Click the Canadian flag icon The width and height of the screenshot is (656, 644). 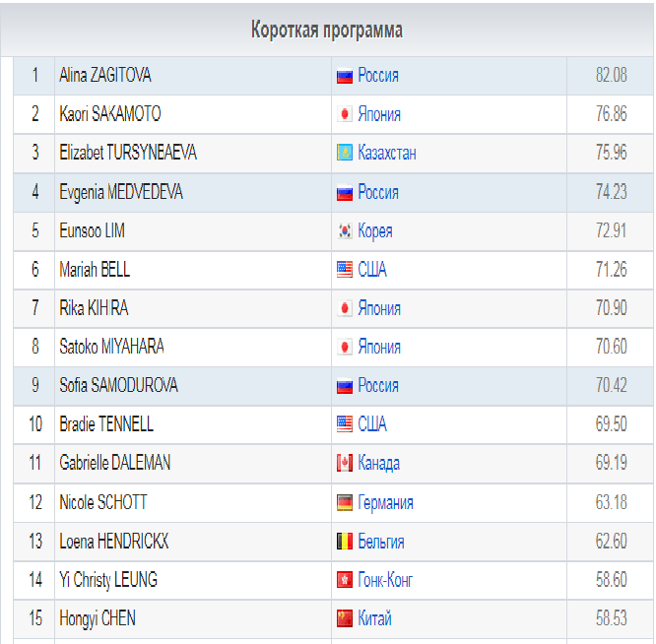click(345, 464)
